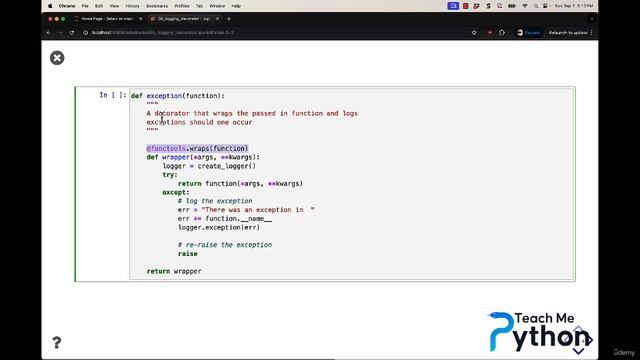Click the Paused profile button

(x=529, y=33)
